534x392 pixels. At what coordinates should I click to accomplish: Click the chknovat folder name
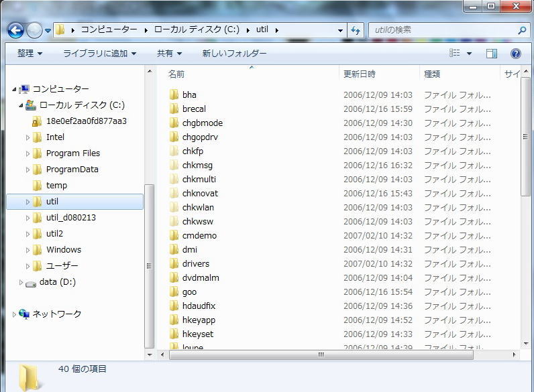(x=200, y=193)
